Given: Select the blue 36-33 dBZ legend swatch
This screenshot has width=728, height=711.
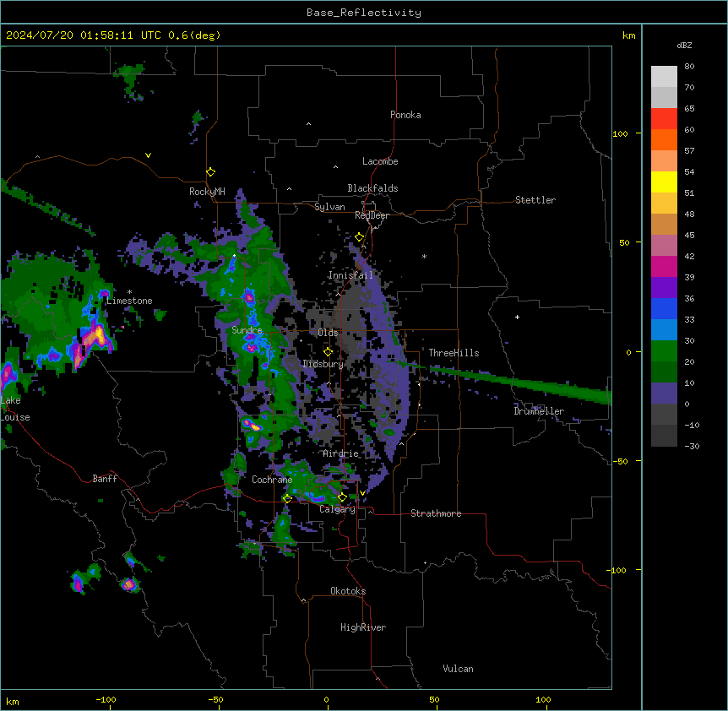Looking at the screenshot, I should 664,308.
